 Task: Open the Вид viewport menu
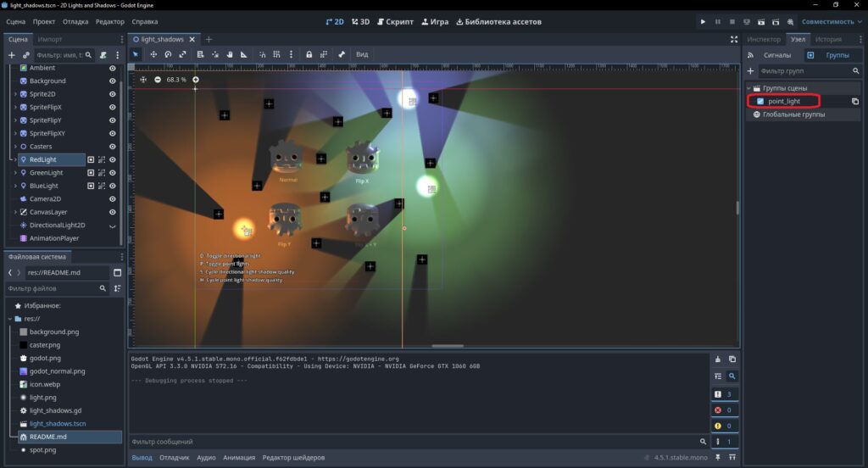click(x=362, y=54)
